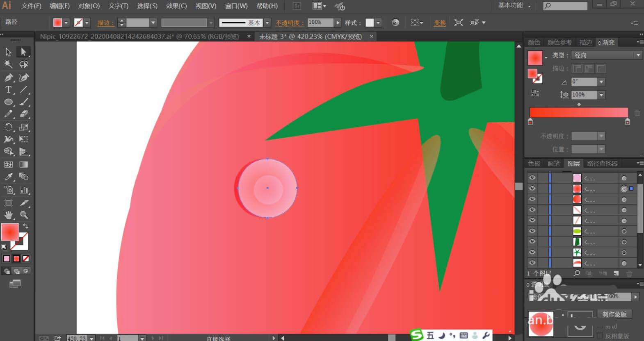Screen dimensions: 644x341
Task: Select the Eyedropper tool
Action: click(8, 177)
